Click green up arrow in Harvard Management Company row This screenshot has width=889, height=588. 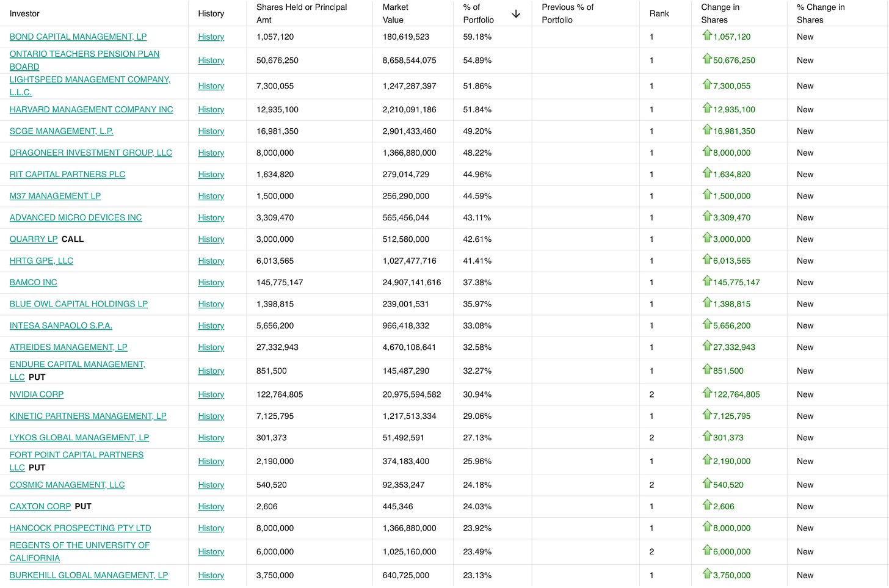(707, 109)
